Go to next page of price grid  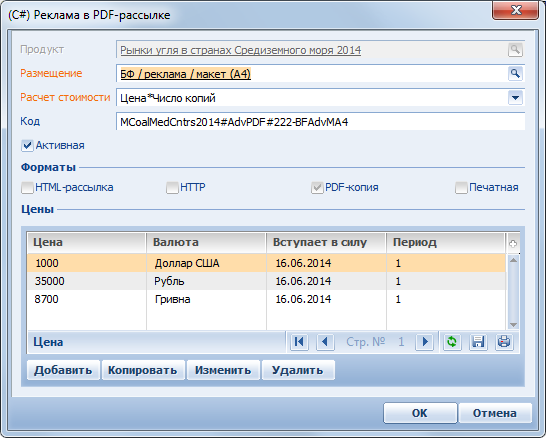[x=424, y=342]
